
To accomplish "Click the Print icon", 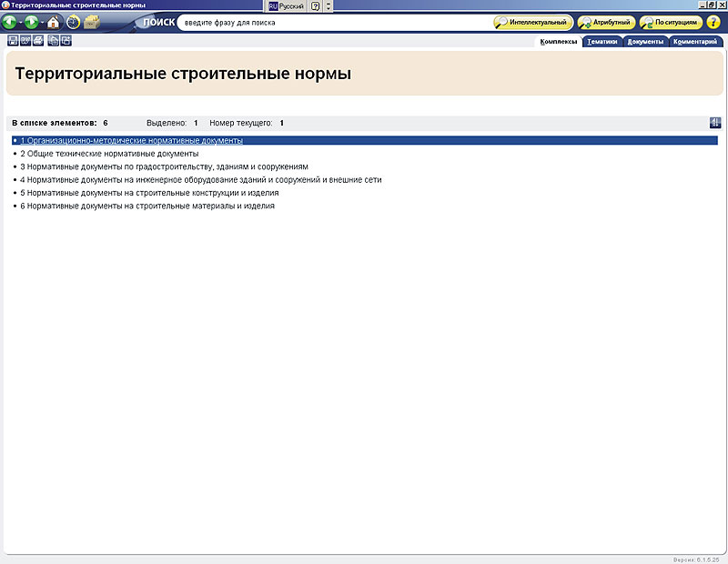I will [x=38, y=41].
